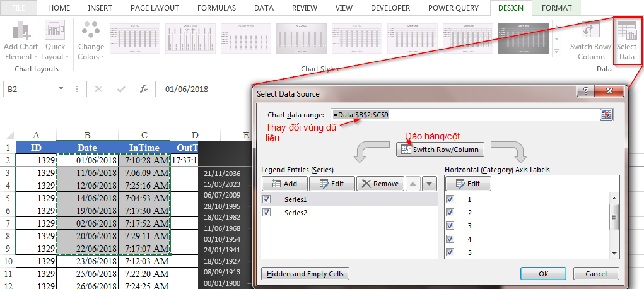
Task: Click cell showing 7:22:20 AM
Action: pyautogui.click(x=144, y=274)
